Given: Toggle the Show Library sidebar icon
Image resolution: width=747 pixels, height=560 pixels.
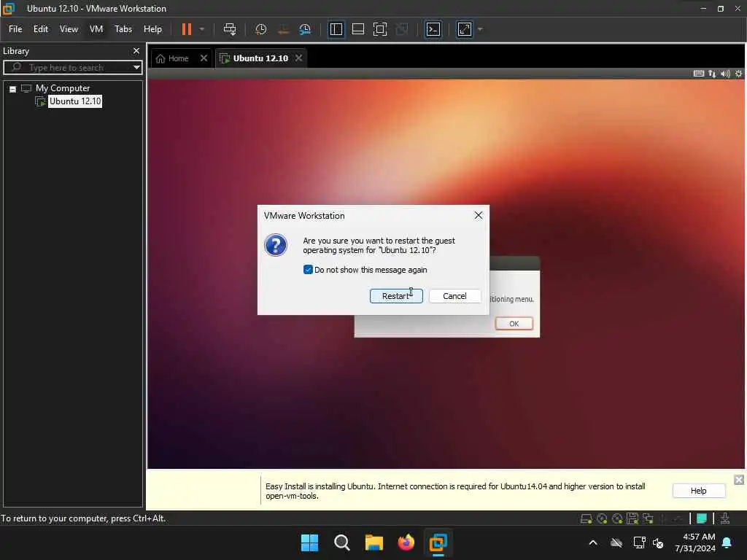Looking at the screenshot, I should pos(336,29).
